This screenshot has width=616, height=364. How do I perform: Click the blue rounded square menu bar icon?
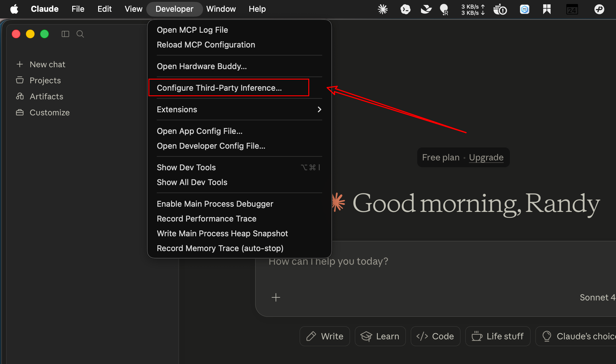[524, 9]
